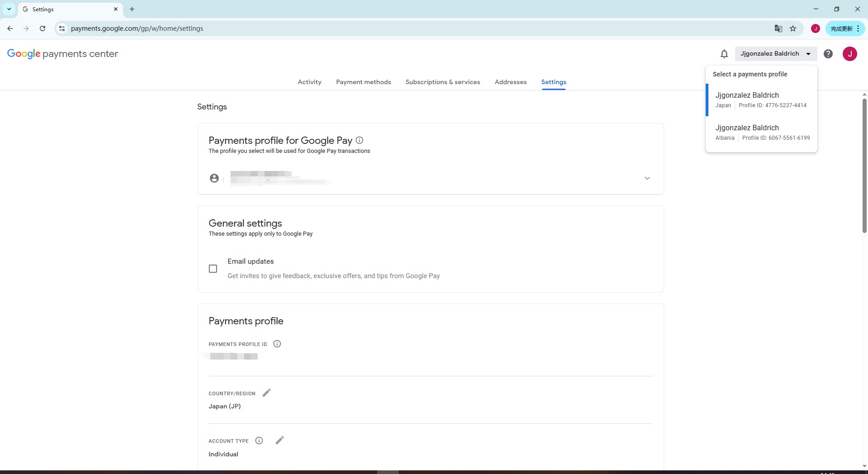
Task: Click the Email updates label
Action: pos(250,261)
